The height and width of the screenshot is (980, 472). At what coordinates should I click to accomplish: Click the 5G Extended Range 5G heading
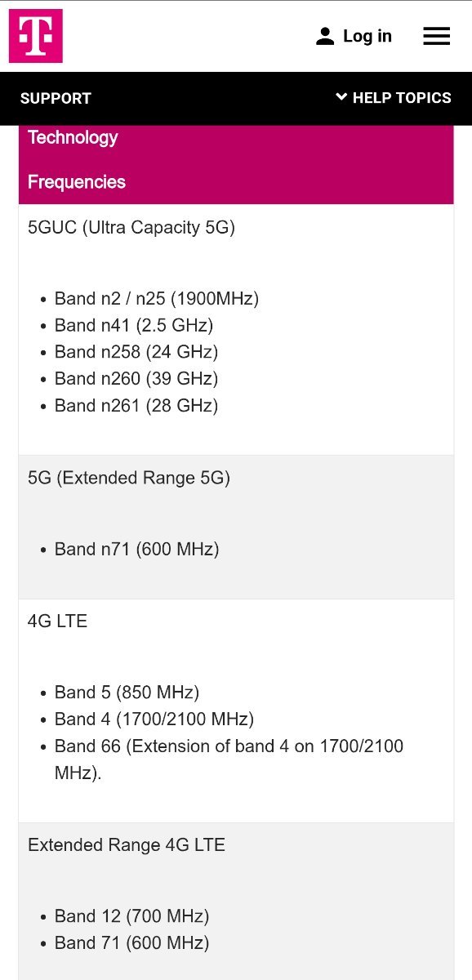pyautogui.click(x=129, y=478)
